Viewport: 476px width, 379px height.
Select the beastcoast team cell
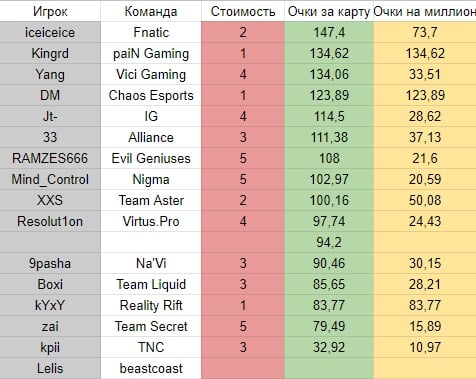tap(151, 368)
